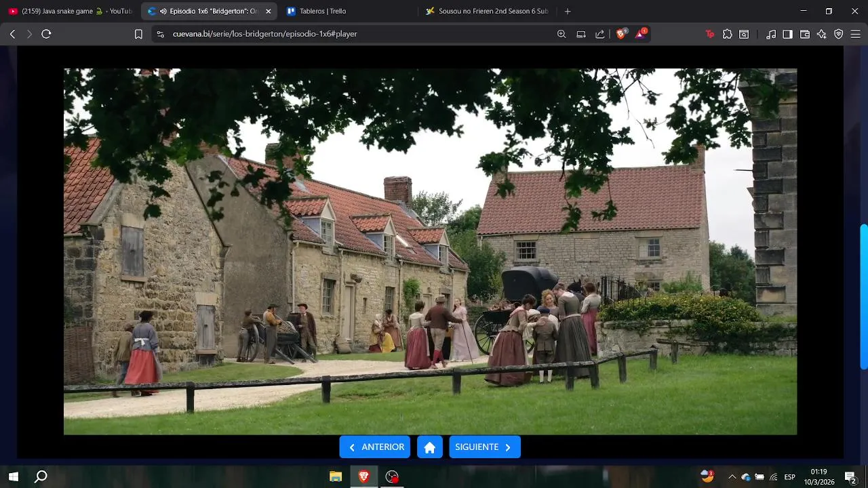Click the battery tray icon
868x488 pixels.
tap(759, 477)
